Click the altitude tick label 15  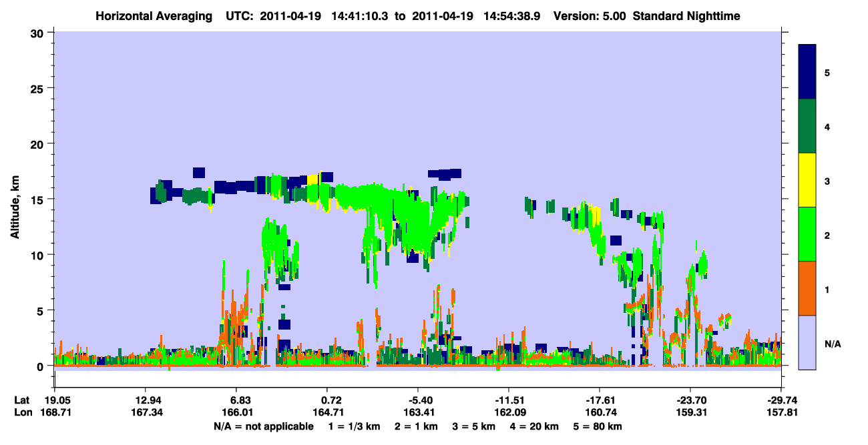(x=39, y=199)
